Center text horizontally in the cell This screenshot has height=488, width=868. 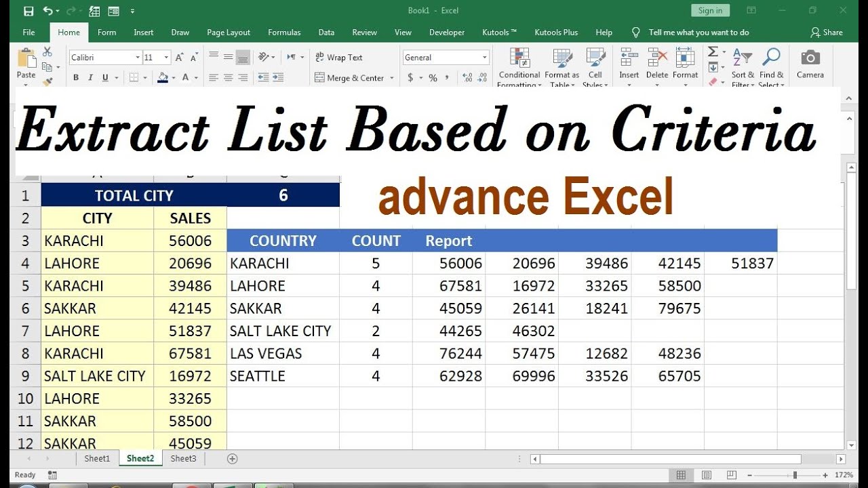[x=229, y=78]
